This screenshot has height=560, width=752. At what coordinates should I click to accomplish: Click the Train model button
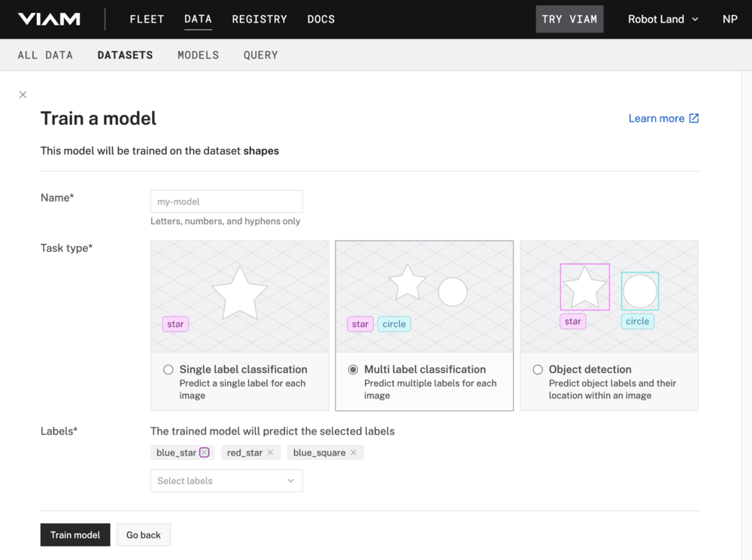pyautogui.click(x=75, y=535)
